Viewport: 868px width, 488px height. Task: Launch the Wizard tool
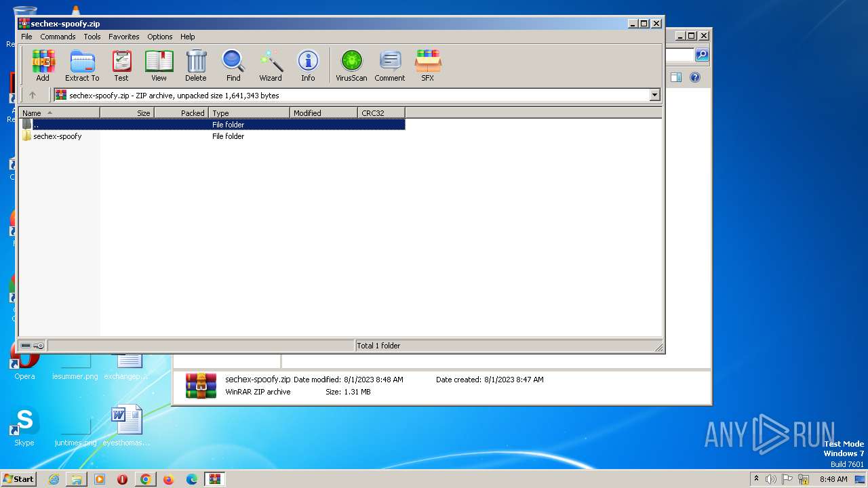click(x=271, y=66)
